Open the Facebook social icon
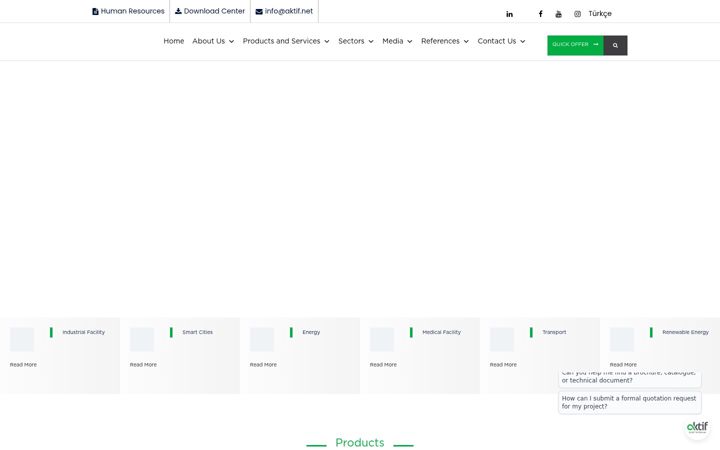The width and height of the screenshot is (720, 450). [540, 14]
